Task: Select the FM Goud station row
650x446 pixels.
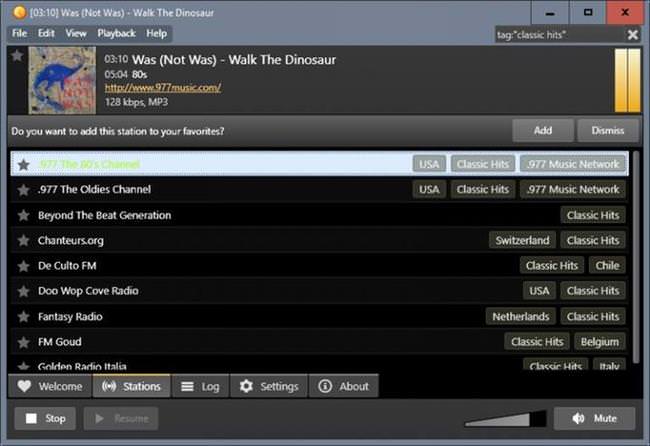Action: (x=319, y=342)
